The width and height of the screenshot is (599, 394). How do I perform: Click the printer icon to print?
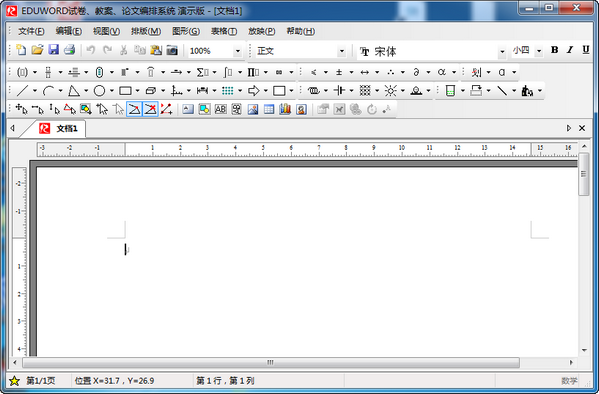70,50
